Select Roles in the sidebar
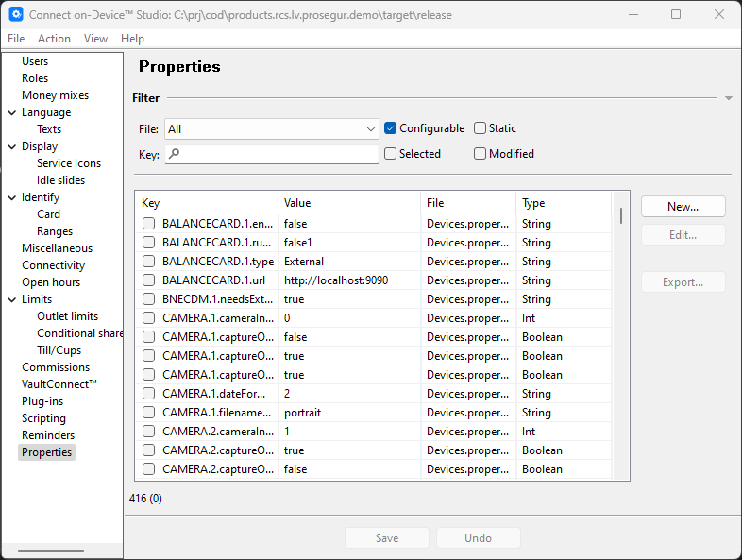The image size is (742, 560). (x=35, y=78)
